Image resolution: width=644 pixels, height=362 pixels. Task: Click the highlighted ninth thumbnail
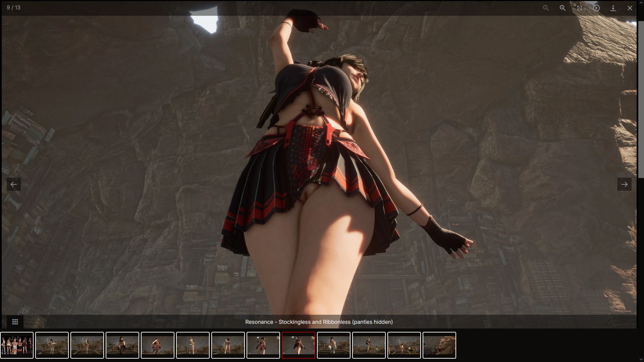299,345
